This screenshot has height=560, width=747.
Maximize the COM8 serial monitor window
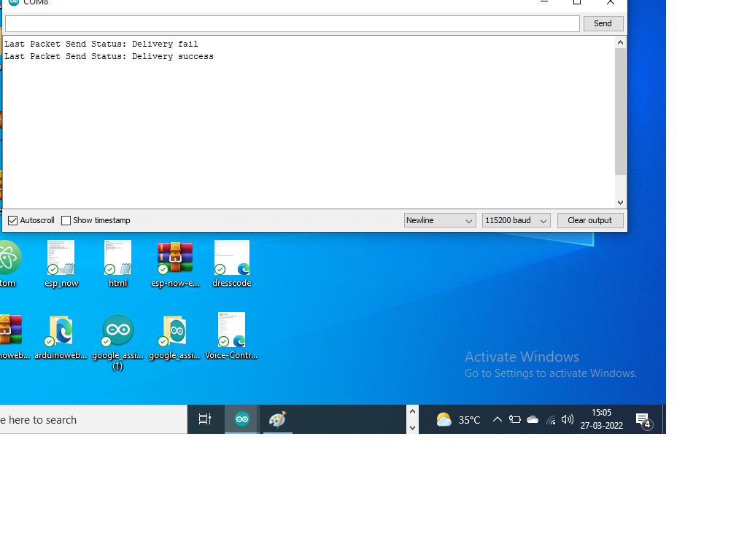577,2
